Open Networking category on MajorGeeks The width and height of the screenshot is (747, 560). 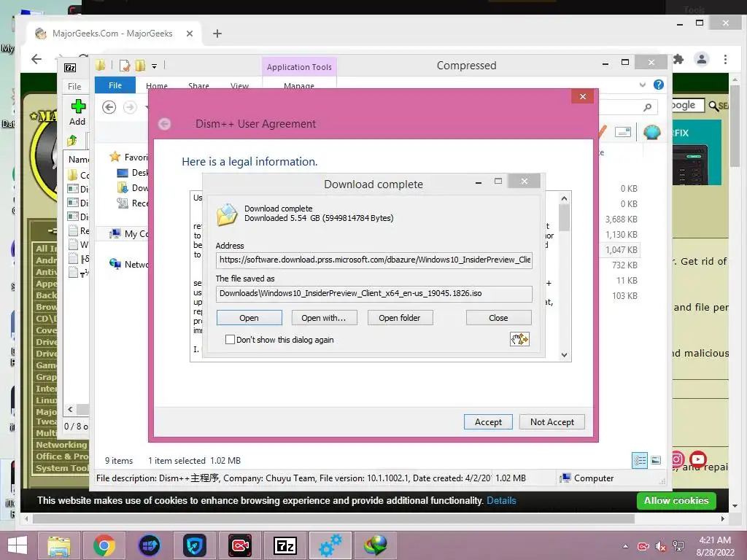[x=61, y=444]
